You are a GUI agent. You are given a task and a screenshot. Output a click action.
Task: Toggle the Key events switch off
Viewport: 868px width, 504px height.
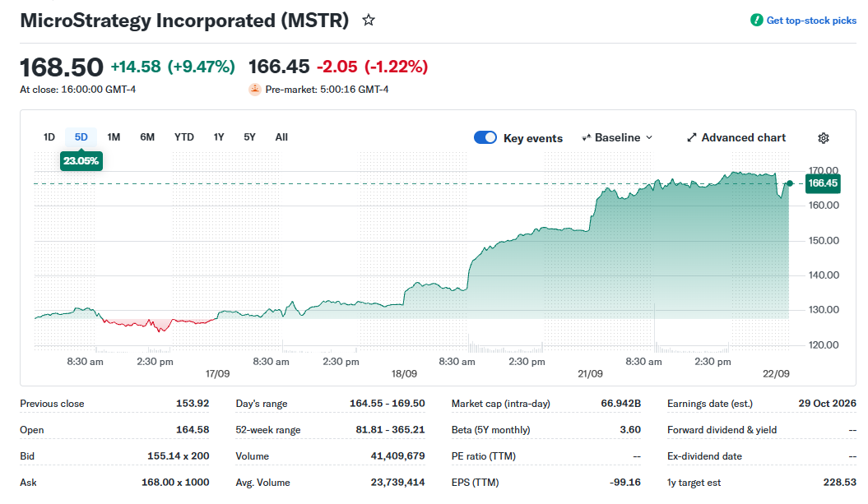(485, 138)
